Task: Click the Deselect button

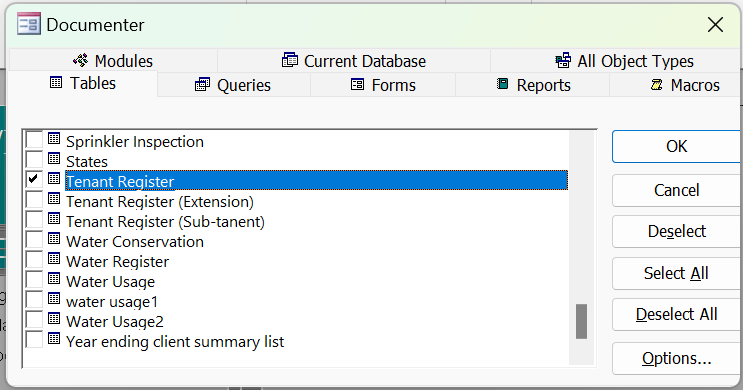Action: (676, 231)
